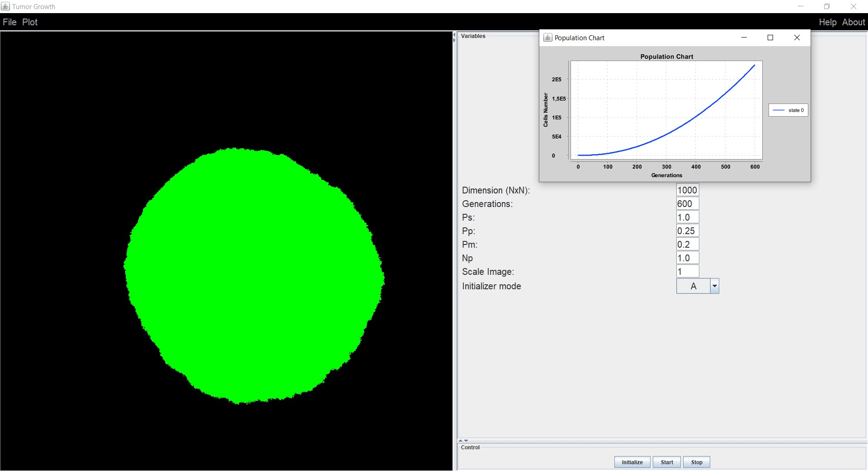The image size is (868, 471).
Task: Click the 'Scale Image:' label
Action: [488, 272]
